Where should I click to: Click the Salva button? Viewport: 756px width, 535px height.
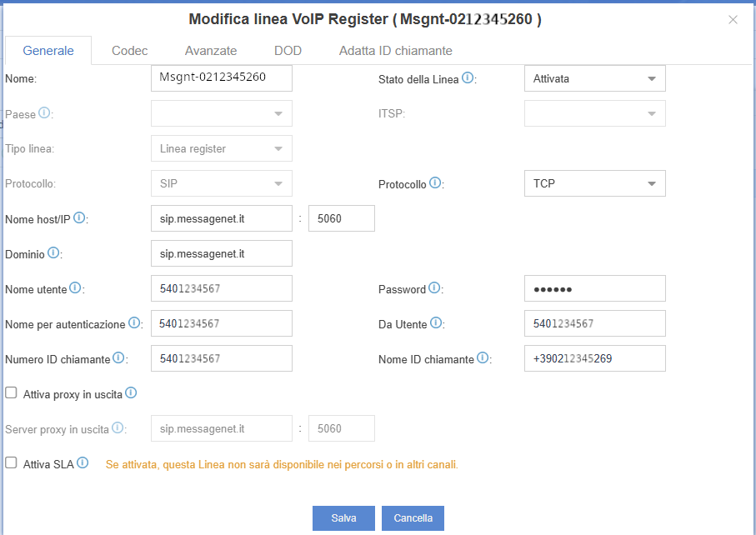tap(343, 517)
